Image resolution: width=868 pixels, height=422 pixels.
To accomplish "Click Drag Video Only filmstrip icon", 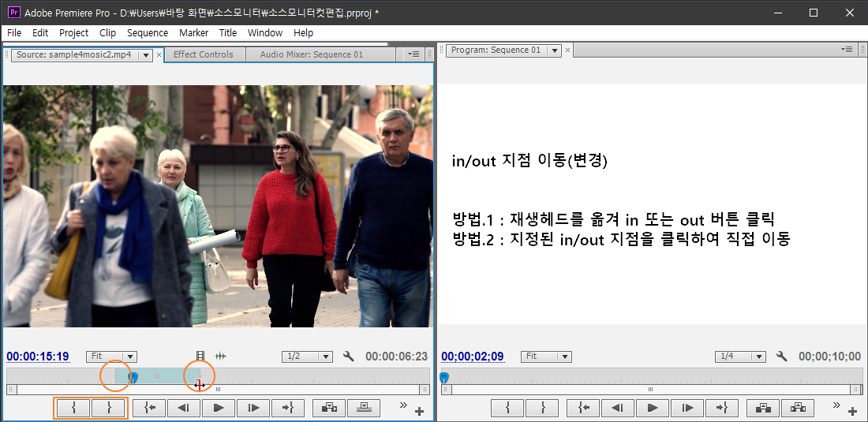I will [200, 357].
